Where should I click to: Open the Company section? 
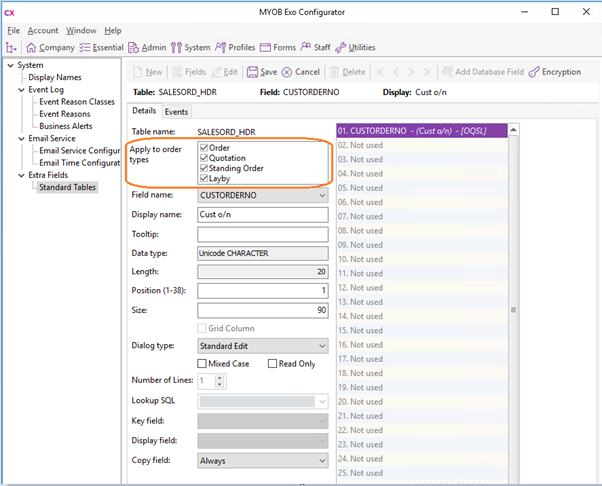pos(50,48)
